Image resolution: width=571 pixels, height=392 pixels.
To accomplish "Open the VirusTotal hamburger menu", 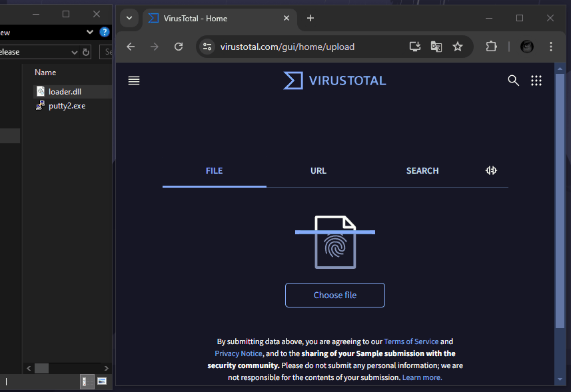I will point(134,81).
